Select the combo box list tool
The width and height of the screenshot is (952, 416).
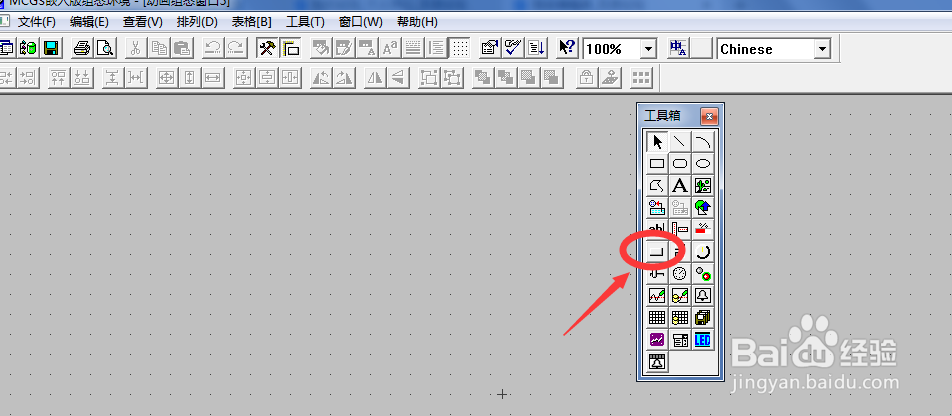click(680, 339)
